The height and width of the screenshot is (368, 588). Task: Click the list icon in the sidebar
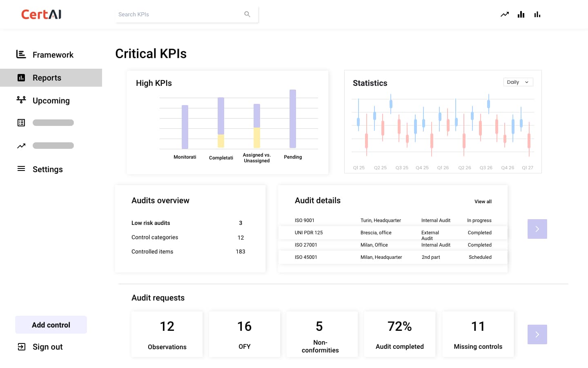coord(21,123)
